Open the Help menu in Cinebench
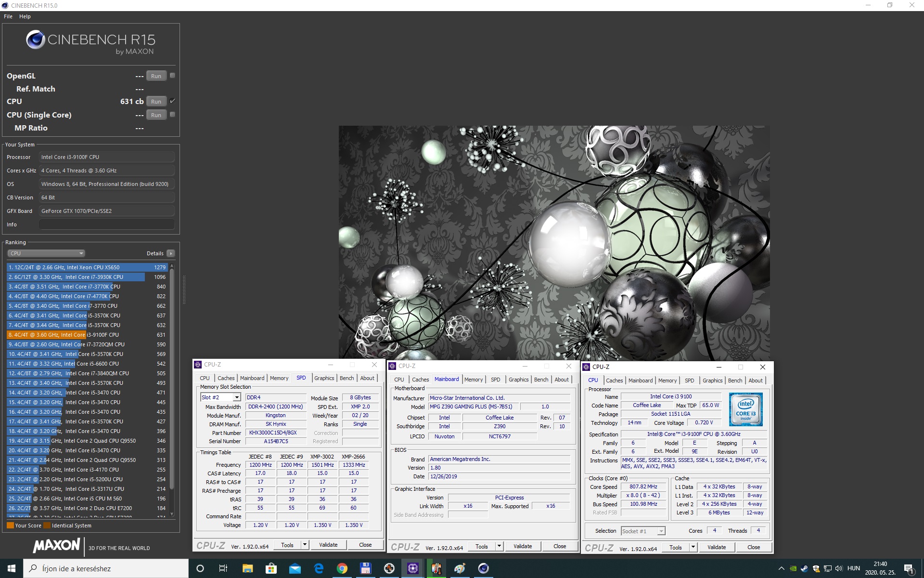This screenshot has height=578, width=924. (x=25, y=16)
